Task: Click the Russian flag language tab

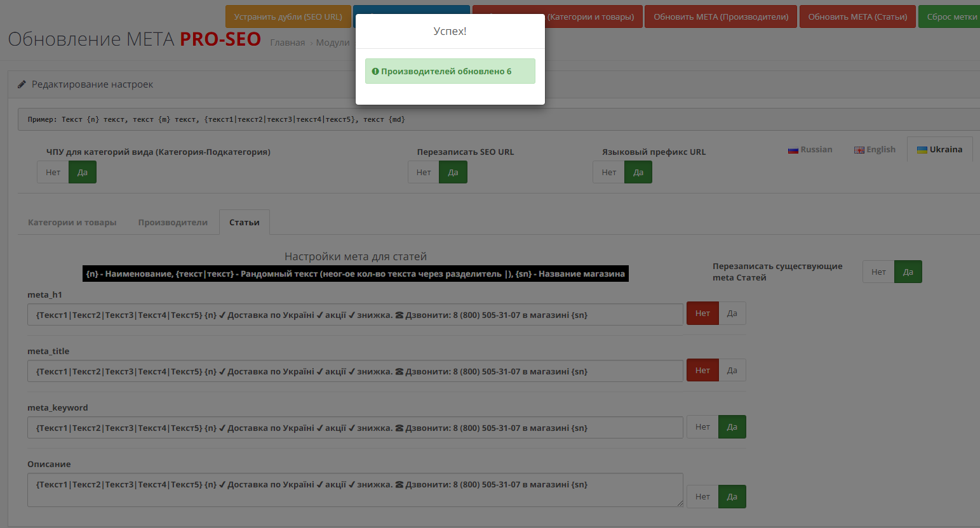Action: point(810,150)
